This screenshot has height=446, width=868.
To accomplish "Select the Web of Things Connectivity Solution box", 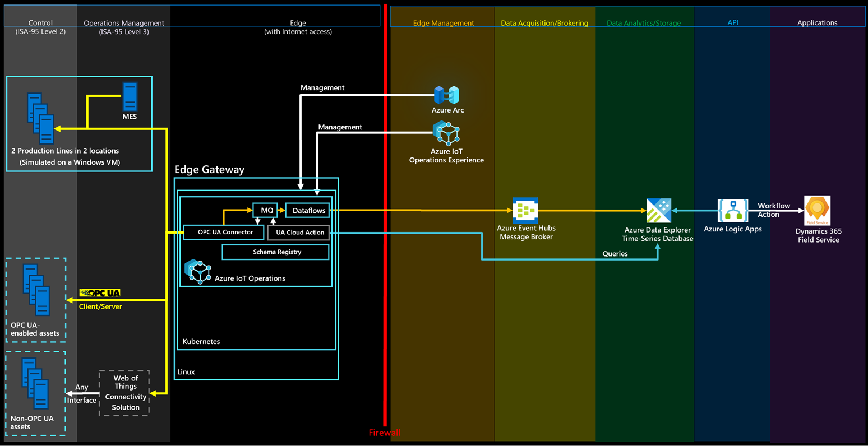I will [124, 393].
